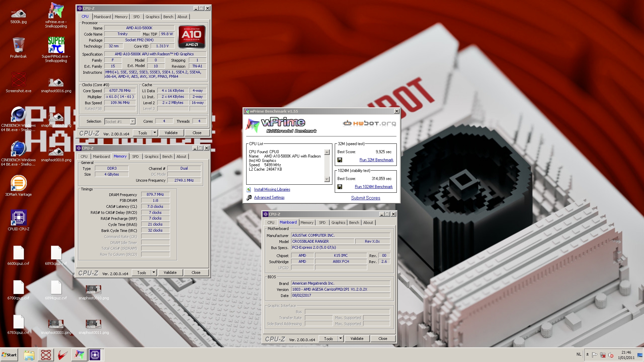Viewport: 644px width, 362px height.
Task: Open the Socket #1 selection dropdown
Action: click(x=120, y=122)
